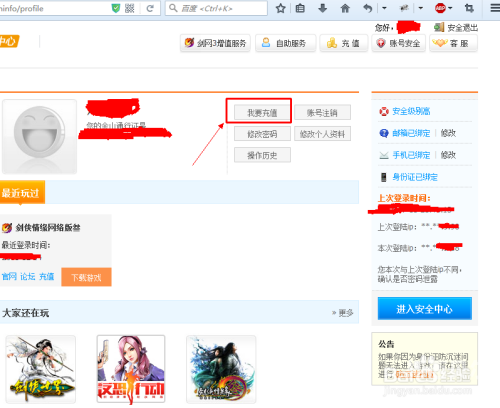
Task: Click 充值 link under recent game
Action: [x=46, y=276]
